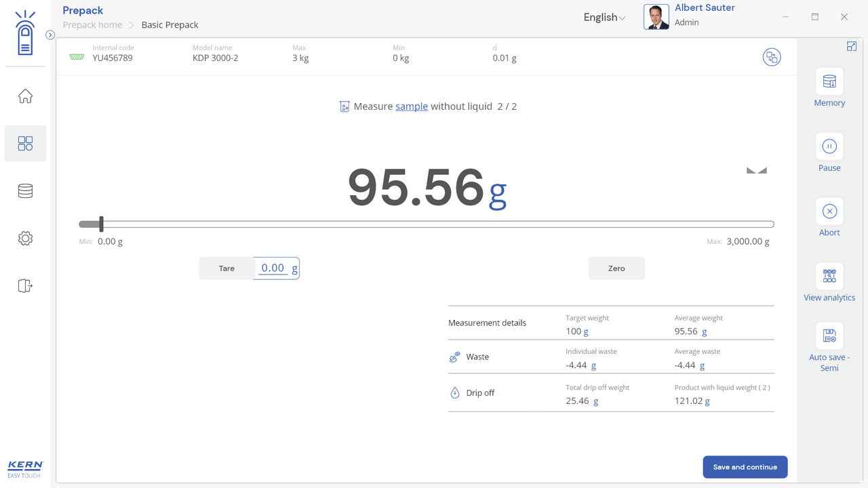Open Settings gear in sidebar
Screen dimensions: 868x488
click(x=25, y=239)
